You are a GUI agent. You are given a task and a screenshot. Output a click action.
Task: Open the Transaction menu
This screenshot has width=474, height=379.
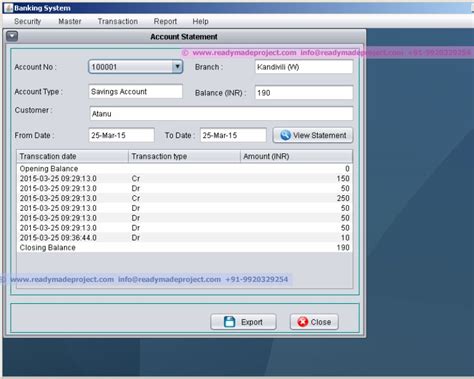click(118, 21)
